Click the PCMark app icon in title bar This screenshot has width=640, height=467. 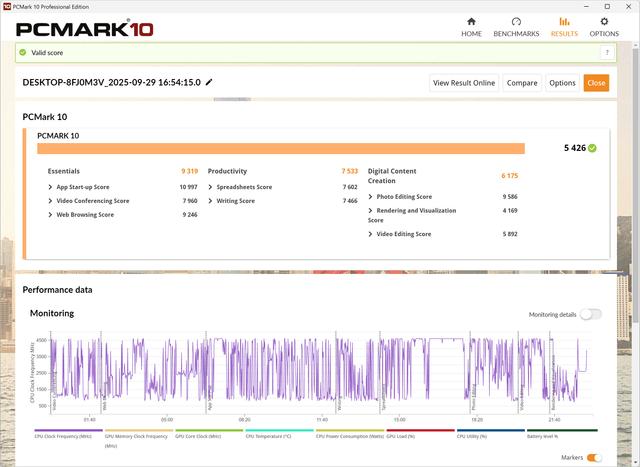tap(7, 7)
